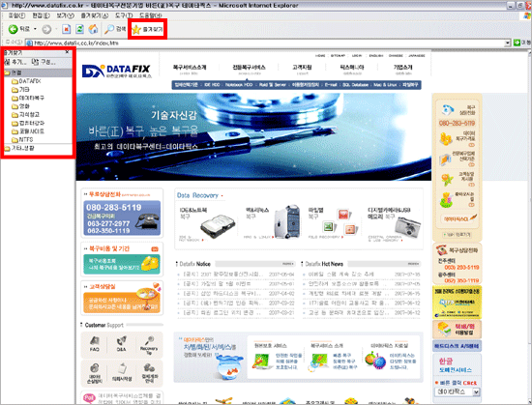Open the Back button history dropdown
The height and width of the screenshot is (405, 532).
(x=35, y=29)
